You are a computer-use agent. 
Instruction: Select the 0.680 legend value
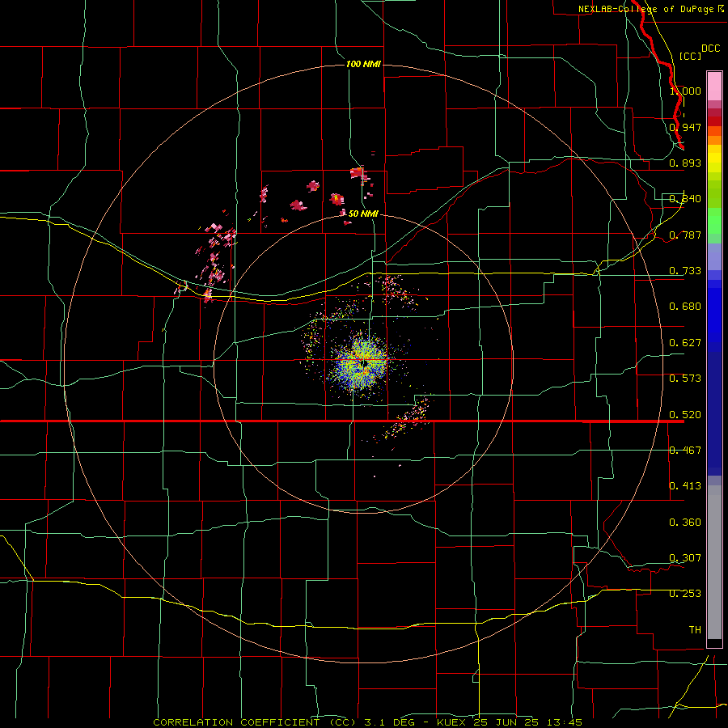click(685, 307)
